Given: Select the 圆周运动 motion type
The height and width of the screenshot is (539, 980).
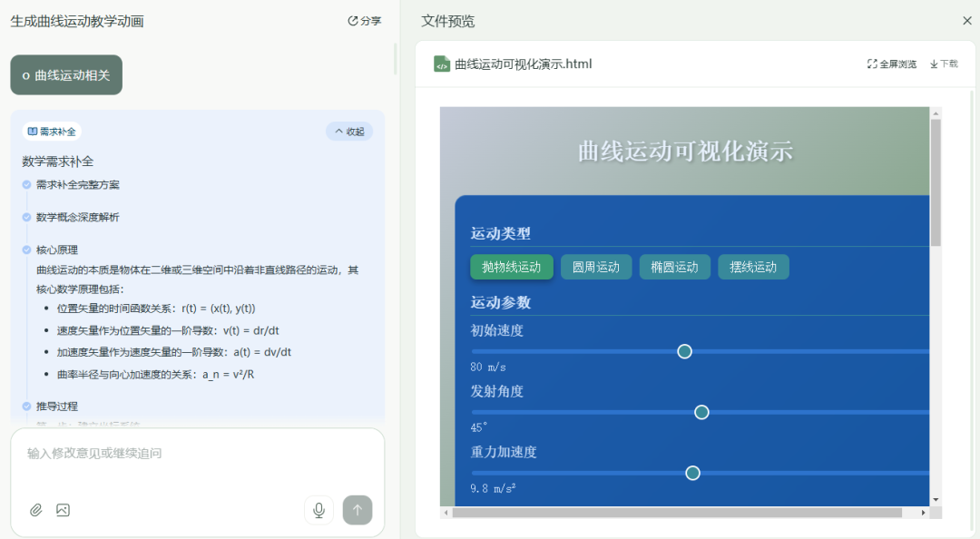Looking at the screenshot, I should (595, 266).
